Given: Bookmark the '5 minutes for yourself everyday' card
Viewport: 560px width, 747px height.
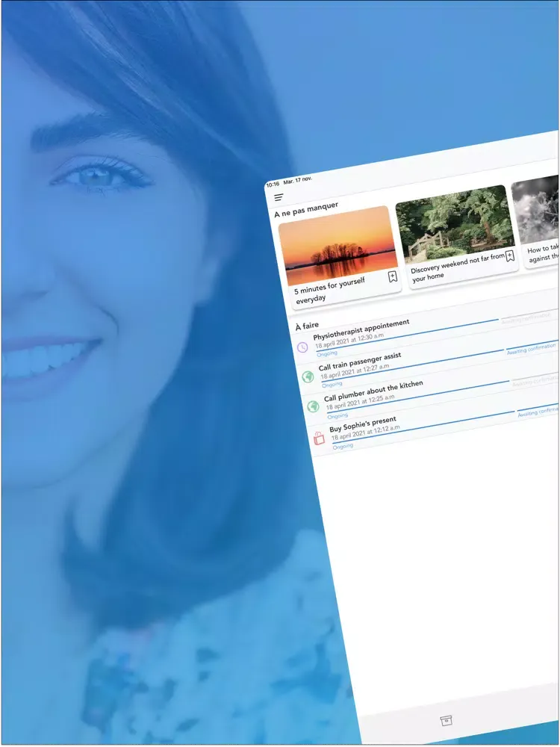Looking at the screenshot, I should (393, 276).
